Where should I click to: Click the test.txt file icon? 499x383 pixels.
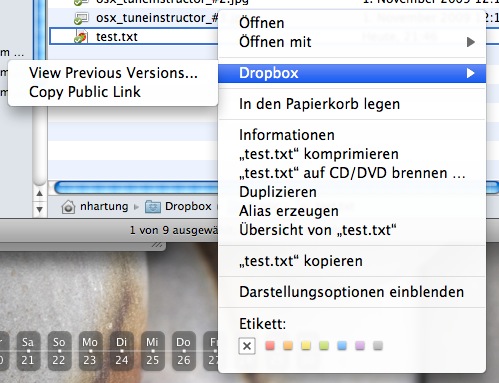[x=81, y=37]
